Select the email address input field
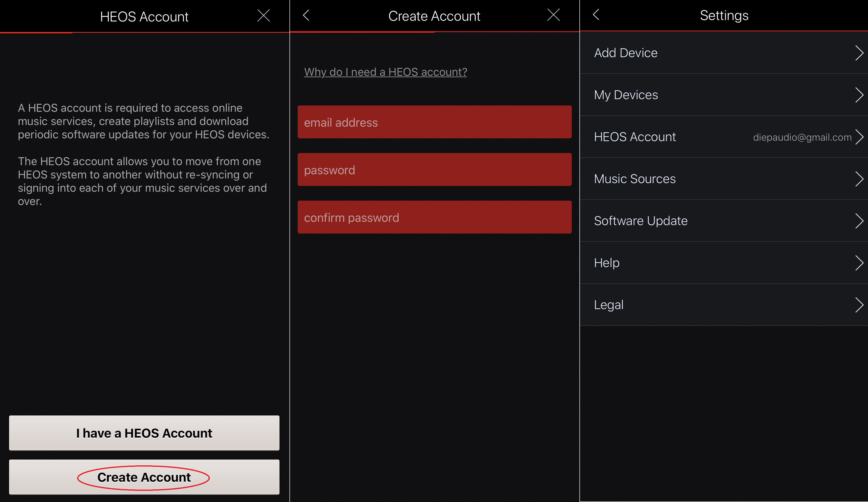This screenshot has height=502, width=868. (x=434, y=122)
